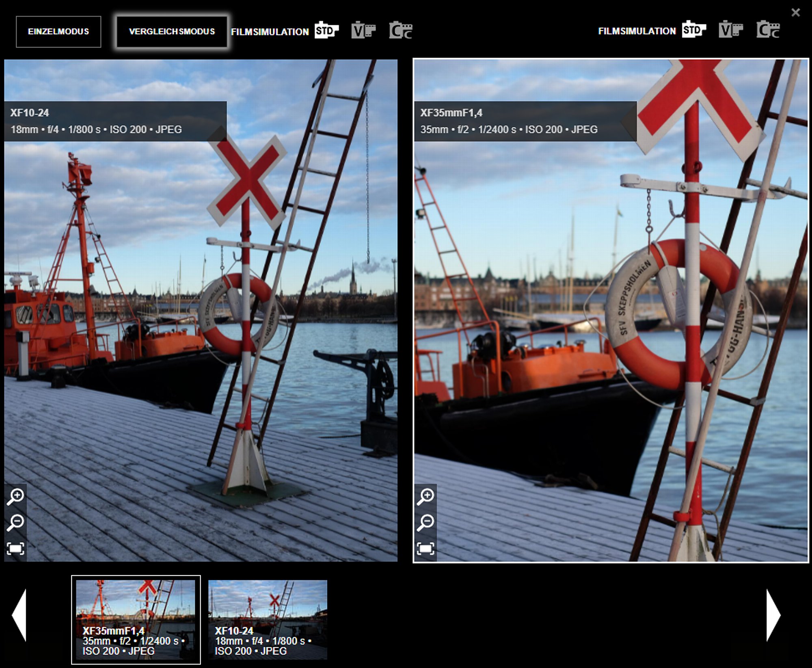
Task: Go to next thumbnails with right arrow
Action: 773,615
